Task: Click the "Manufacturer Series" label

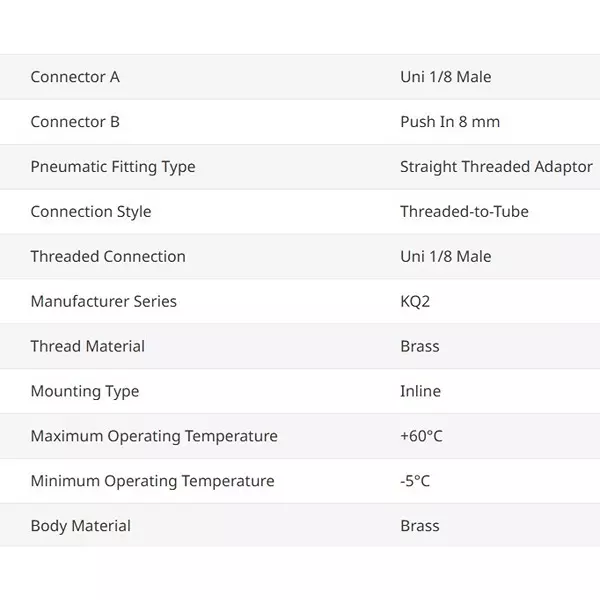Action: point(103,302)
